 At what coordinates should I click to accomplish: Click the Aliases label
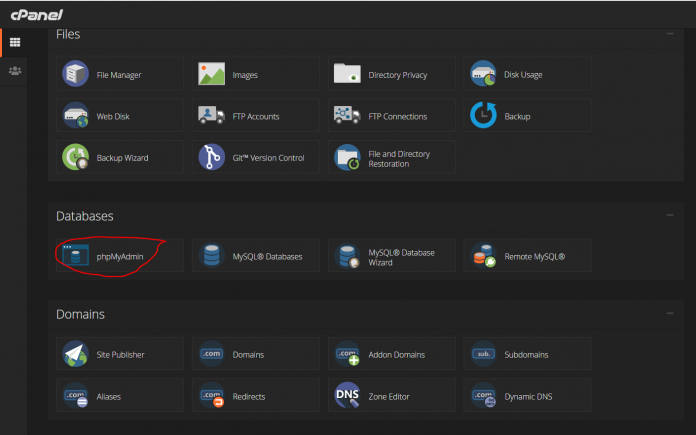pos(109,397)
